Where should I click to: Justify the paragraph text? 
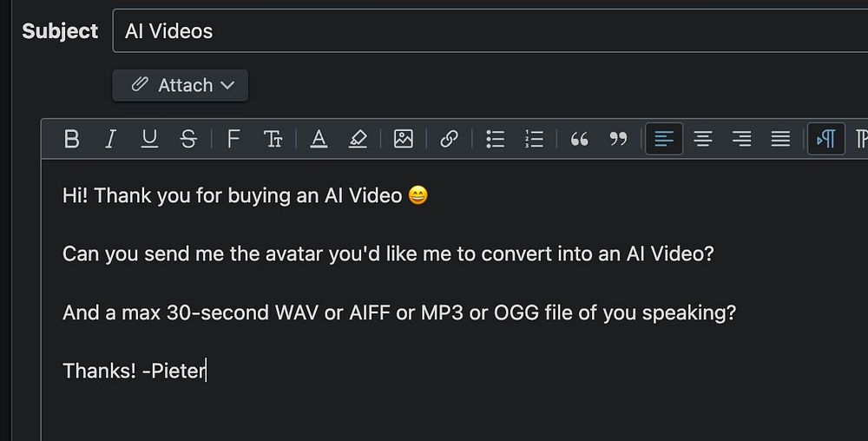[x=781, y=139]
